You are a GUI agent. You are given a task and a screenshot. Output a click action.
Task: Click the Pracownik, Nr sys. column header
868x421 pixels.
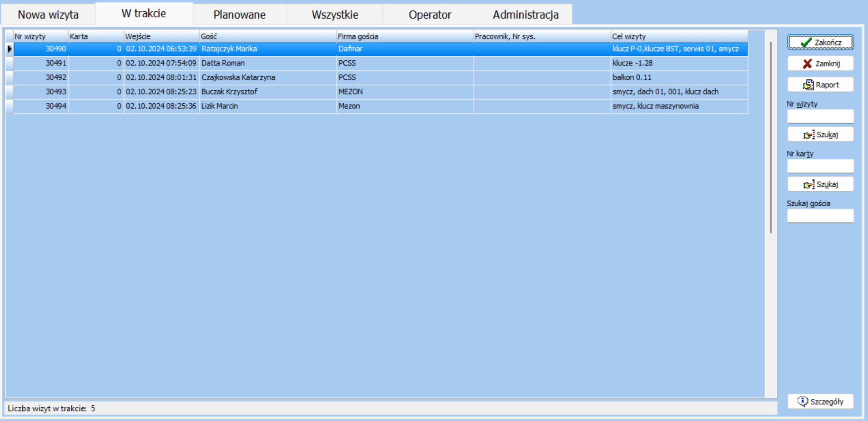point(542,36)
